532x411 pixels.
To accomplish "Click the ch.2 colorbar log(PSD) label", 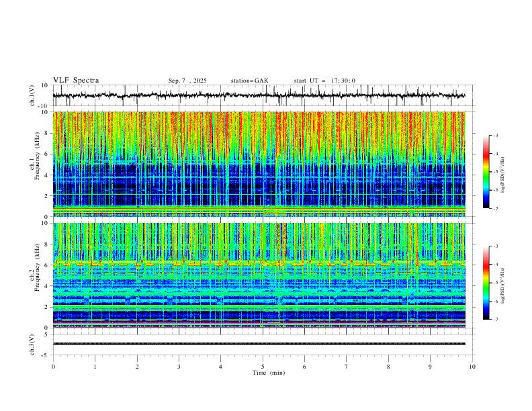I will 502,285.
